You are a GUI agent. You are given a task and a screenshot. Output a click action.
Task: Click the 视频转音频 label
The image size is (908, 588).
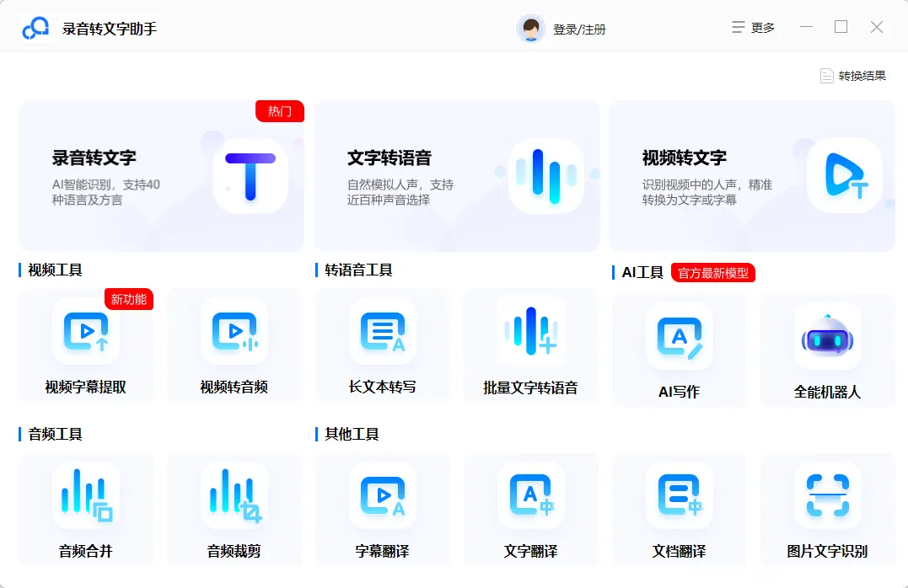tap(234, 388)
